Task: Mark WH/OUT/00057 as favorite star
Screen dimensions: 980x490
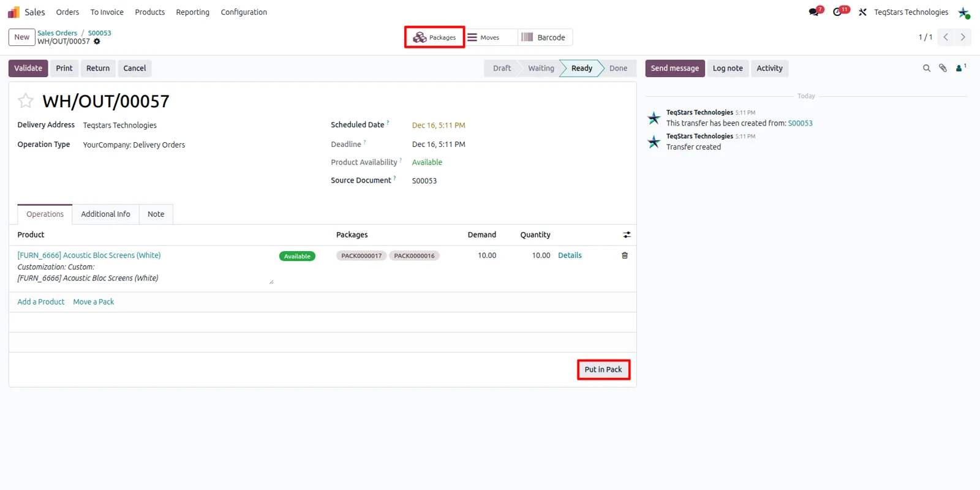Action: click(x=26, y=100)
